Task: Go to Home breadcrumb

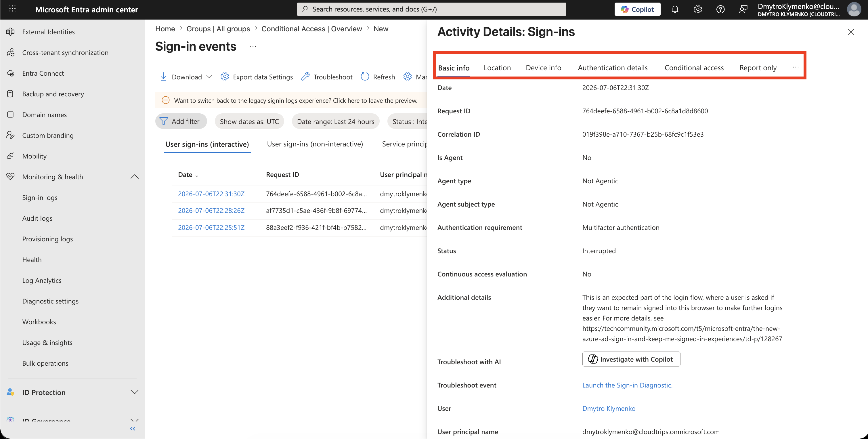Action: (165, 29)
